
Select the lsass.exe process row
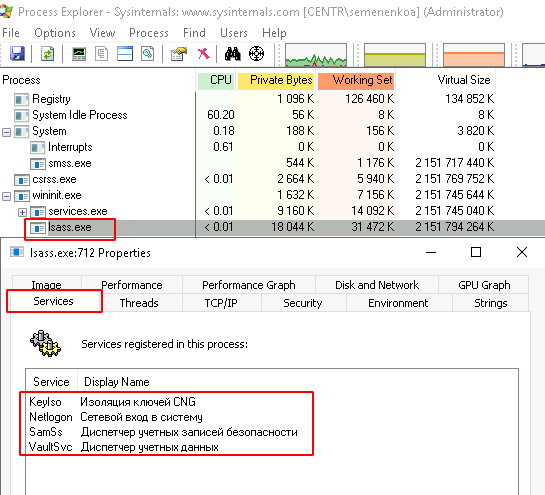[272, 228]
